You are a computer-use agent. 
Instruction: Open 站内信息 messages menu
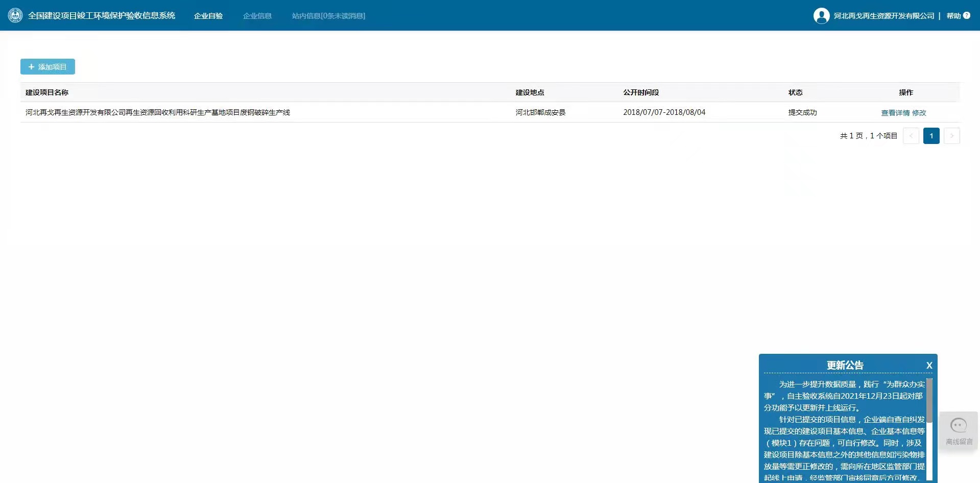point(328,16)
